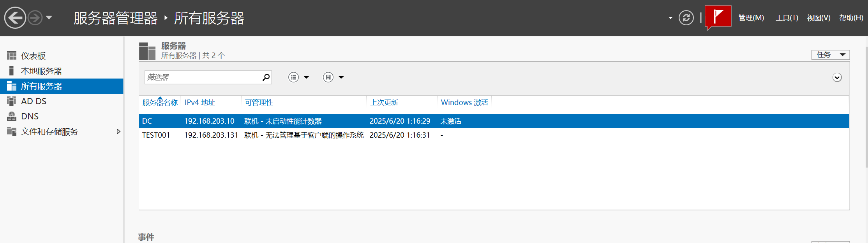Screen dimensions: 868x243
Task: Refresh the Server Manager view
Action: pos(686,18)
